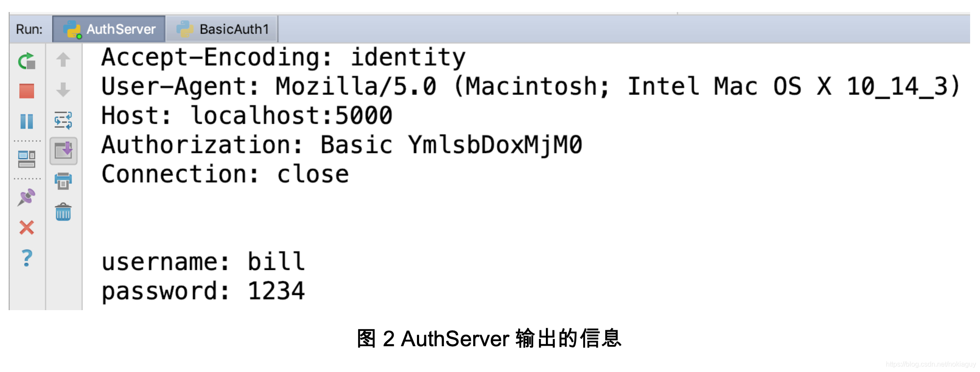Print the console contents
This screenshot has height=372, width=980.
63,182
